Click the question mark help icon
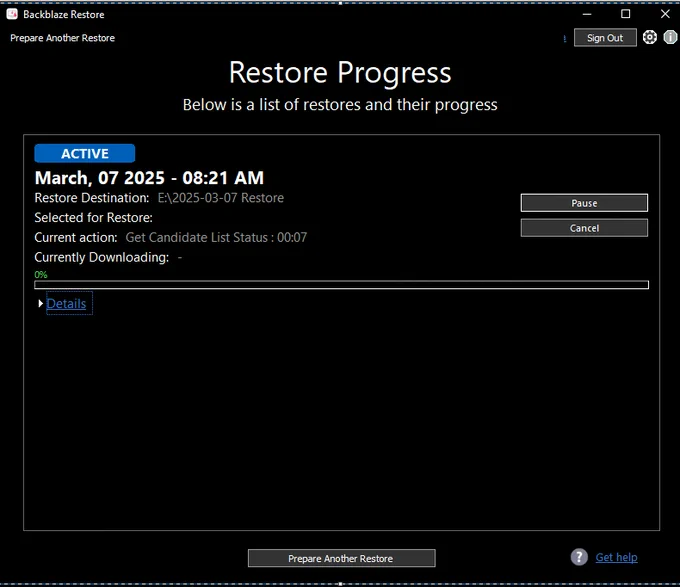 tap(579, 557)
